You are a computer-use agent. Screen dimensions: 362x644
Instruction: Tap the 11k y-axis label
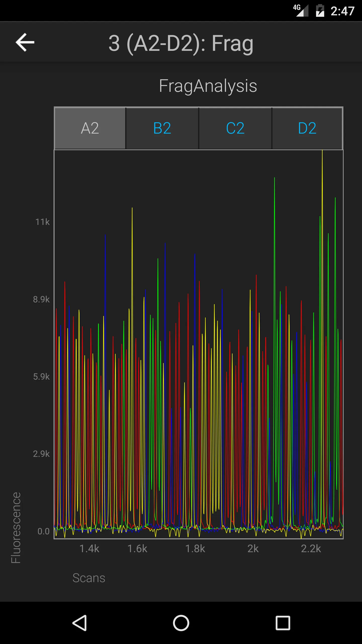tap(42, 222)
